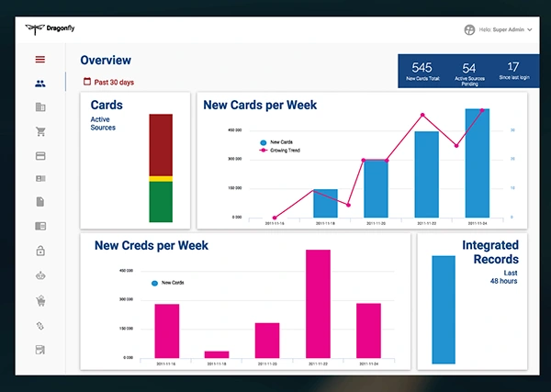
Task: Expand the Super Admin dropdown chevron
Action: 529,30
